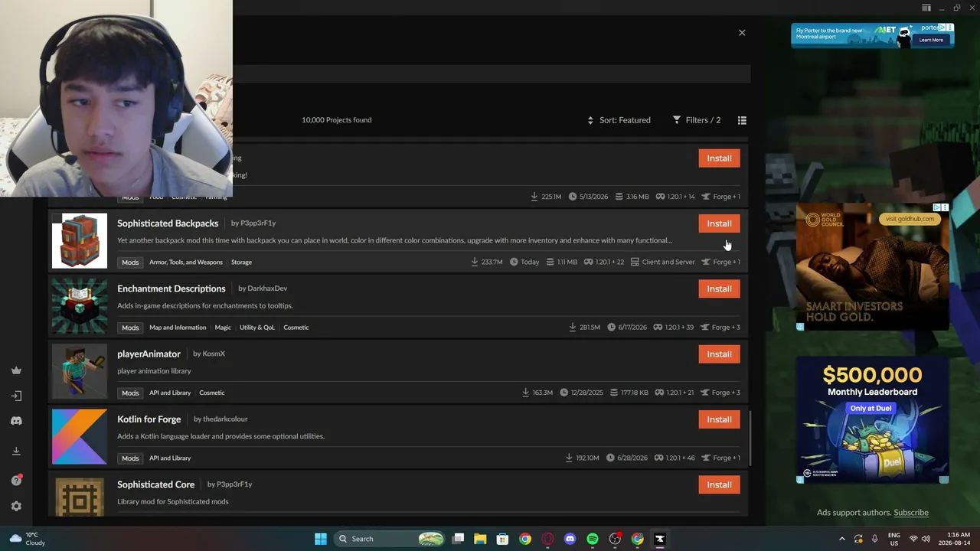The height and width of the screenshot is (551, 980).
Task: Install playerAnimator
Action: (x=719, y=354)
